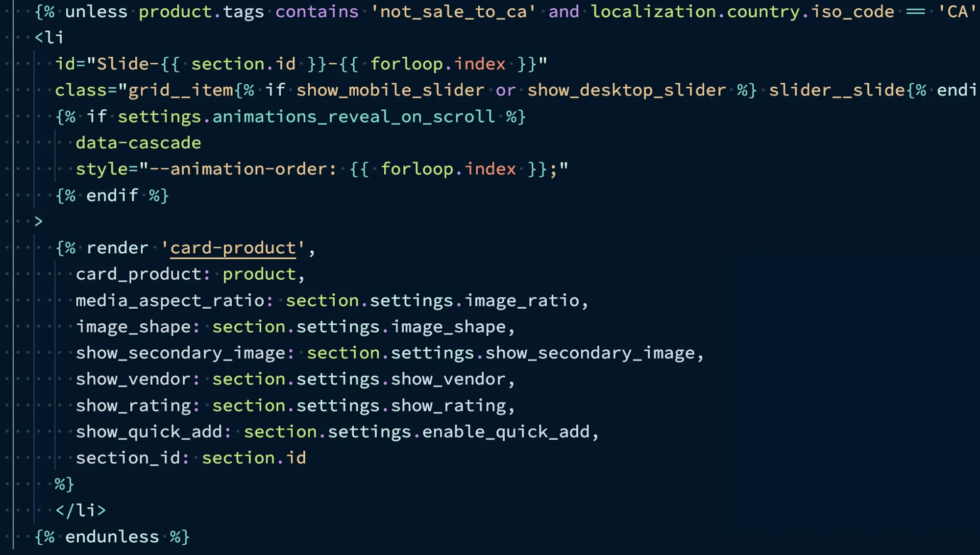Open the 'card-product' underlined snippet link
Viewport: 980px width, 555px height.
233,248
